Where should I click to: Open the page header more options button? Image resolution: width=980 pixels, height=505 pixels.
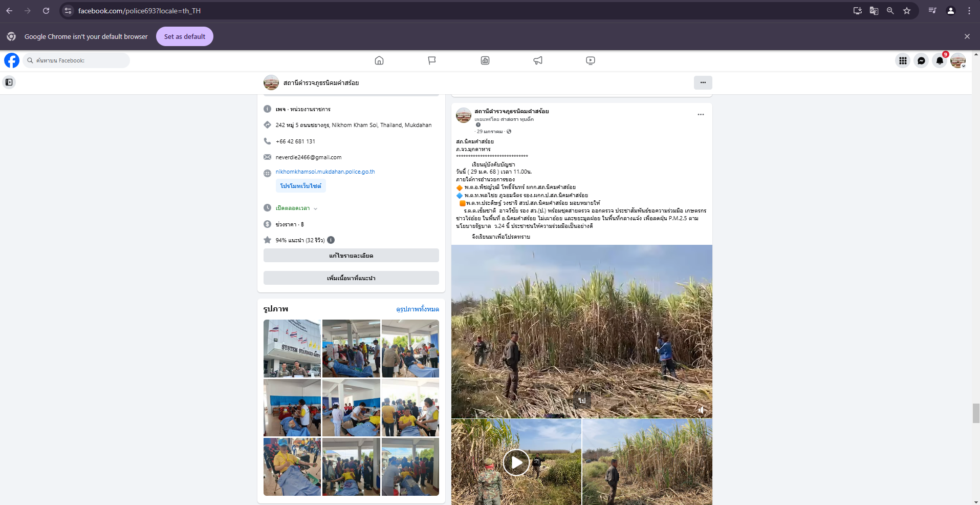click(703, 82)
